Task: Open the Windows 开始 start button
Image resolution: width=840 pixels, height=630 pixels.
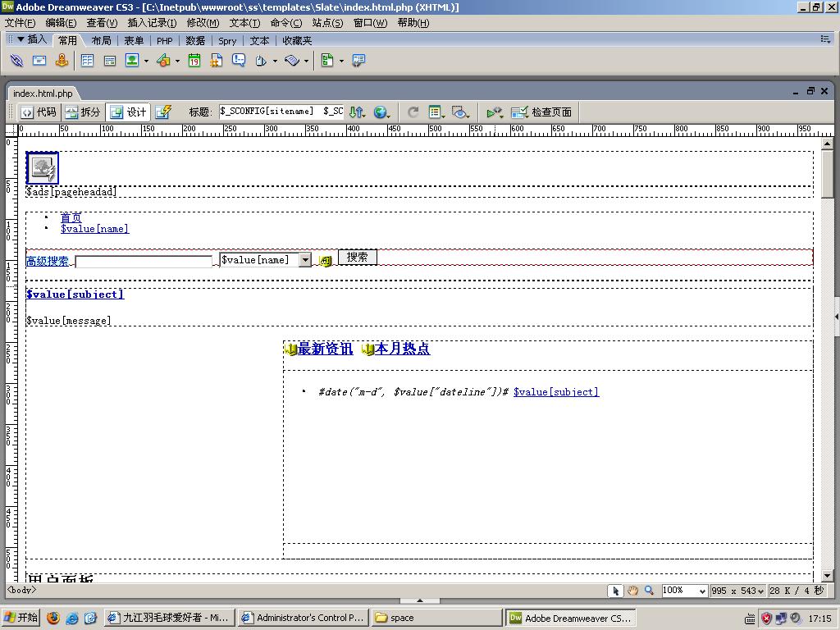Action: tap(21, 618)
